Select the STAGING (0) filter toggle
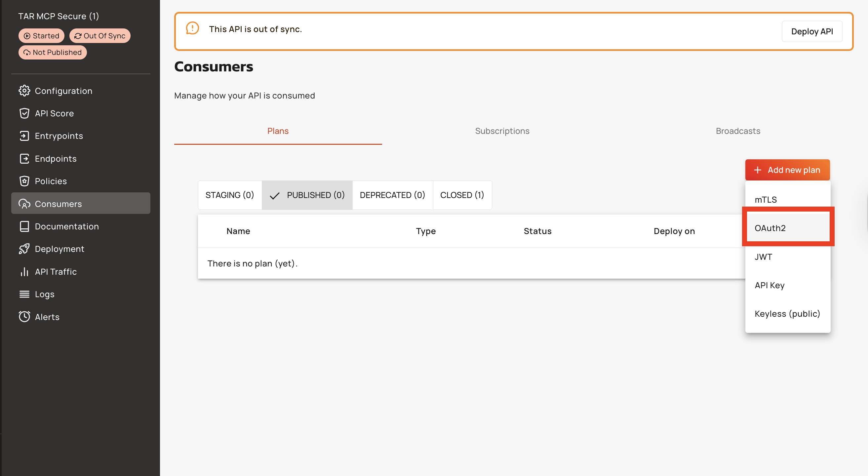The image size is (868, 476). click(x=230, y=195)
